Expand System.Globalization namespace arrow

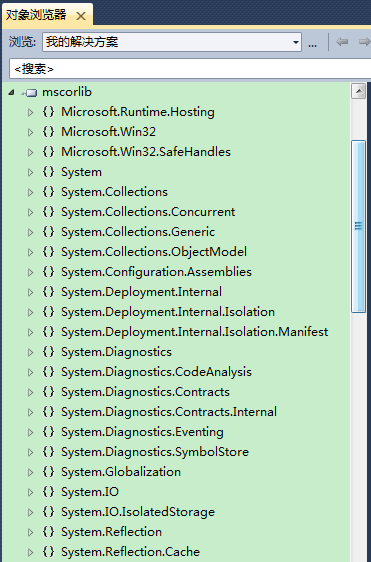click(31, 472)
